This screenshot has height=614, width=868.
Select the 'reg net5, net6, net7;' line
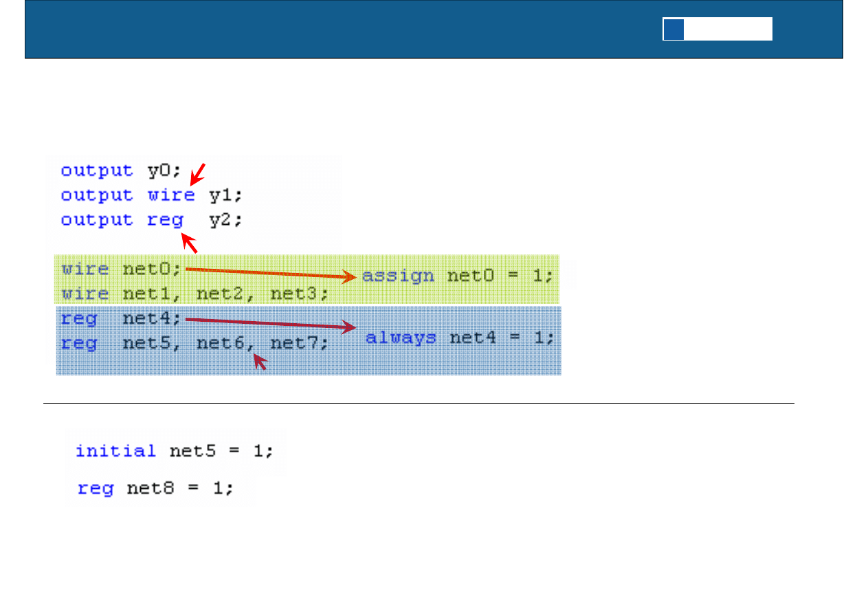[195, 343]
